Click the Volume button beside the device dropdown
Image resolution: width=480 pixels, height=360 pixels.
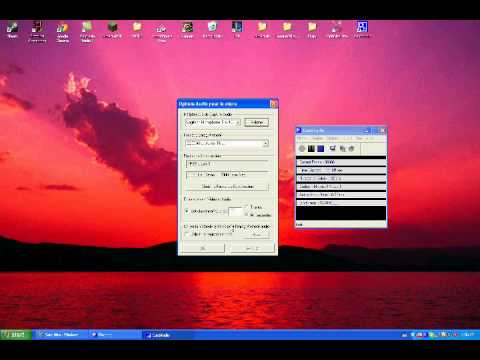click(256, 122)
